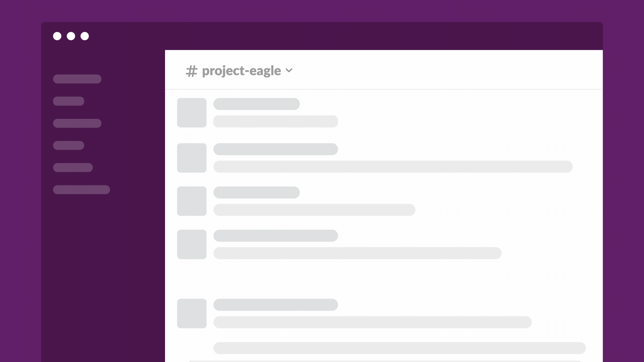The width and height of the screenshot is (644, 362).
Task: Click the rightmost white window dot
Action: click(x=85, y=36)
